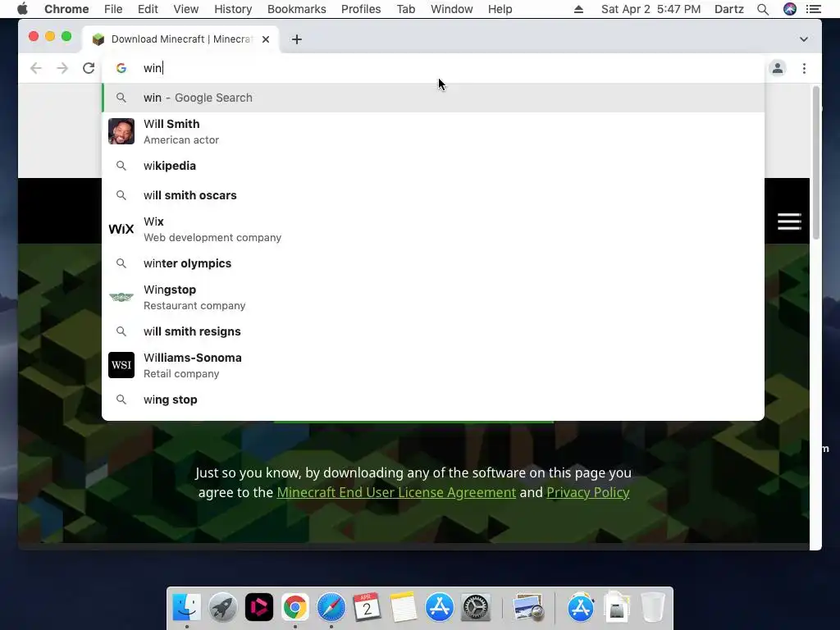This screenshot has width=840, height=630.
Task: Expand the tab search chevron
Action: click(x=804, y=39)
